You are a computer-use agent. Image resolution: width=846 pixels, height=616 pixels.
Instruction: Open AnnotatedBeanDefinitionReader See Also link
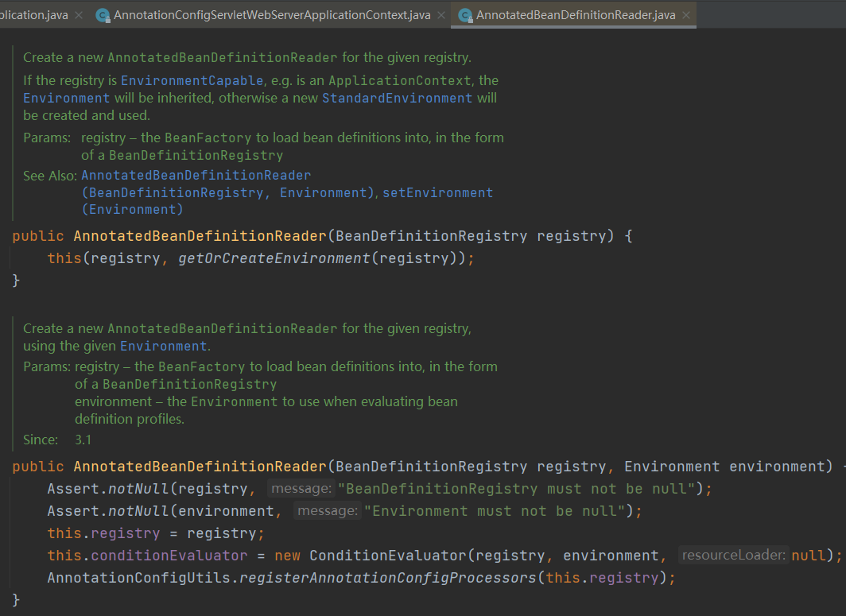(196, 176)
